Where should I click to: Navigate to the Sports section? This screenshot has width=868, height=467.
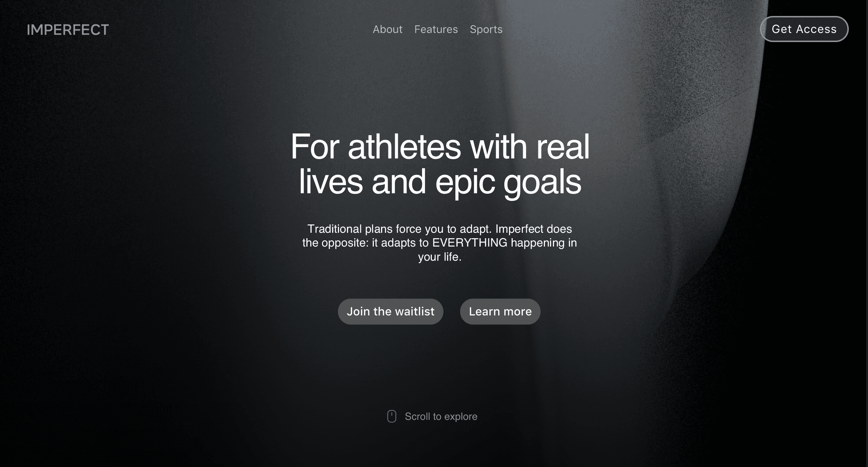pyautogui.click(x=486, y=29)
